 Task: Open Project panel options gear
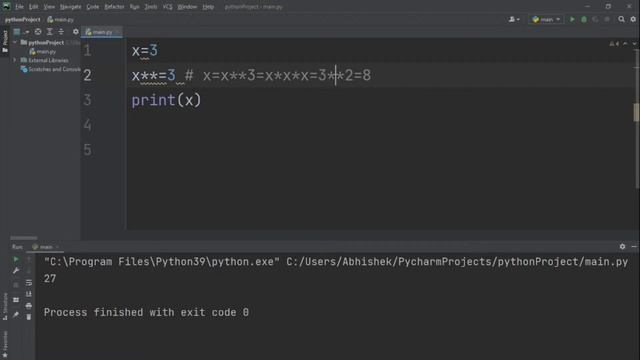76,31
